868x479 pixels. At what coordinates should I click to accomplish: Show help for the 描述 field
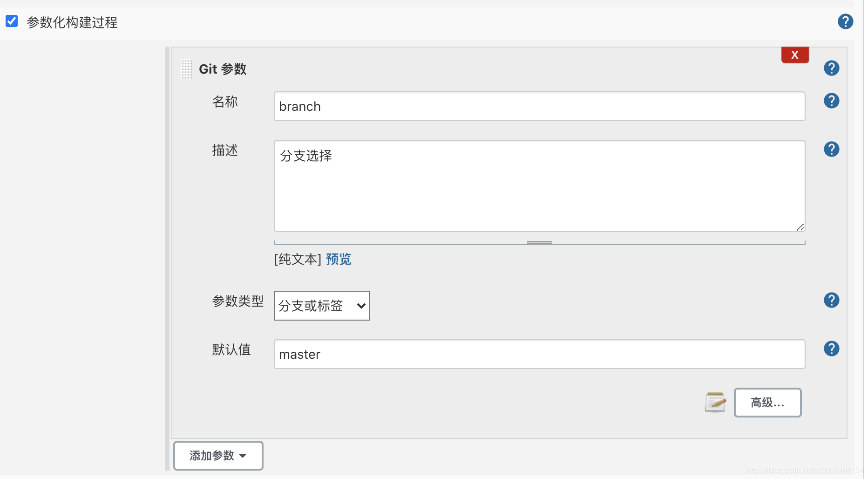[831, 149]
